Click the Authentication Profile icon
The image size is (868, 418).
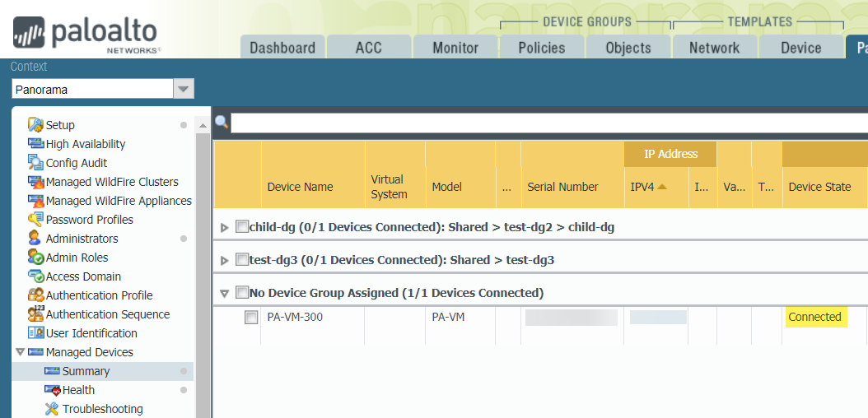click(35, 295)
